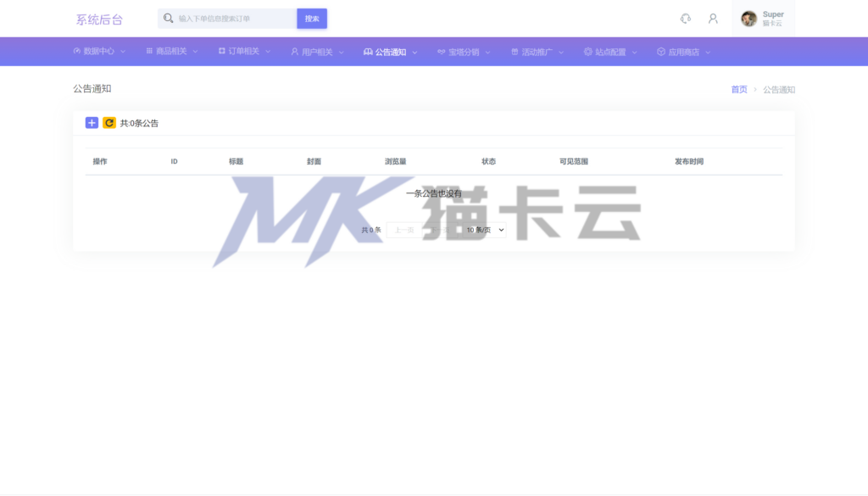Click the 系统后台 logo title
The height and width of the screenshot is (496, 868).
(x=99, y=20)
